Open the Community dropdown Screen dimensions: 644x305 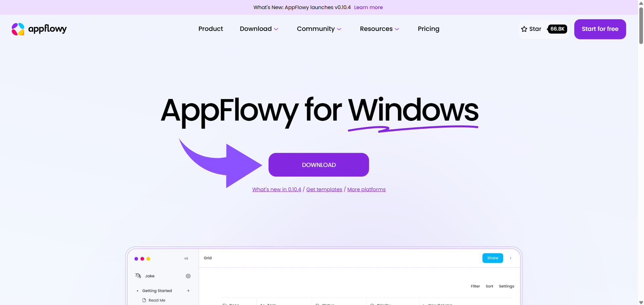pos(319,29)
